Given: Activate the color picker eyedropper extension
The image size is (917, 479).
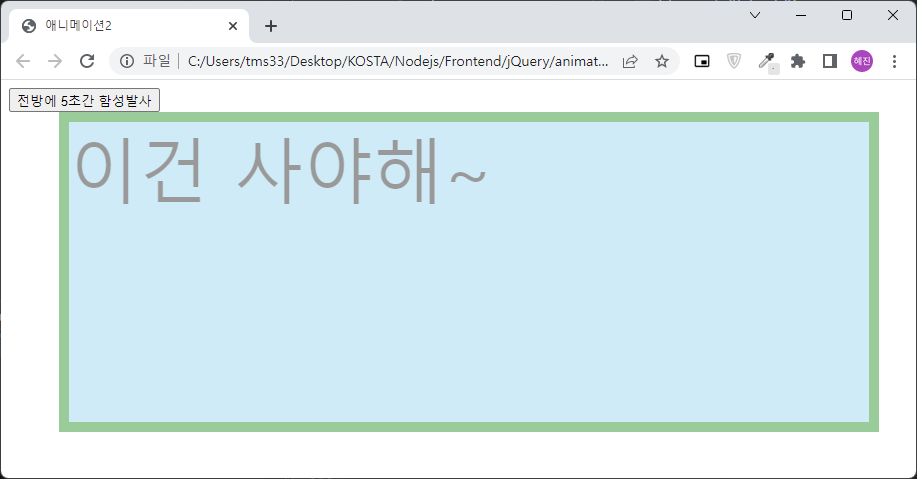Looking at the screenshot, I should click(766, 61).
